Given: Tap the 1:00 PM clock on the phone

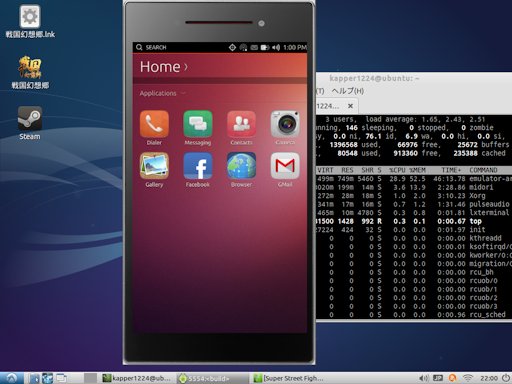Looking at the screenshot, I should (295, 47).
